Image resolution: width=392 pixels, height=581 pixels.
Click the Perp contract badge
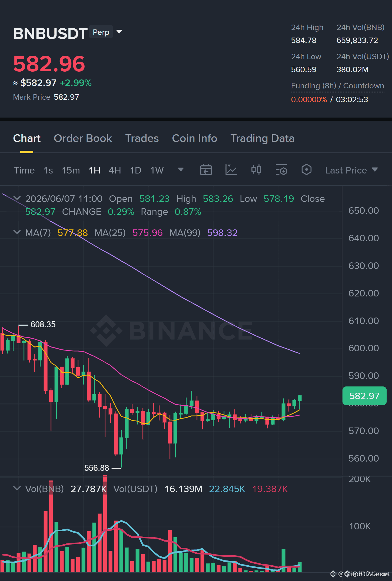tap(101, 32)
